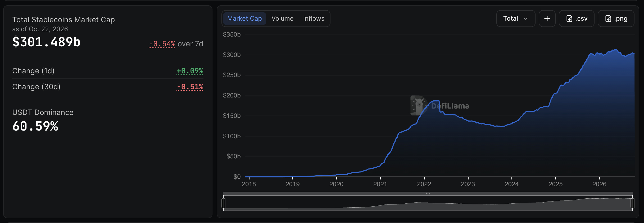Click the right range slider handle

(x=632, y=203)
